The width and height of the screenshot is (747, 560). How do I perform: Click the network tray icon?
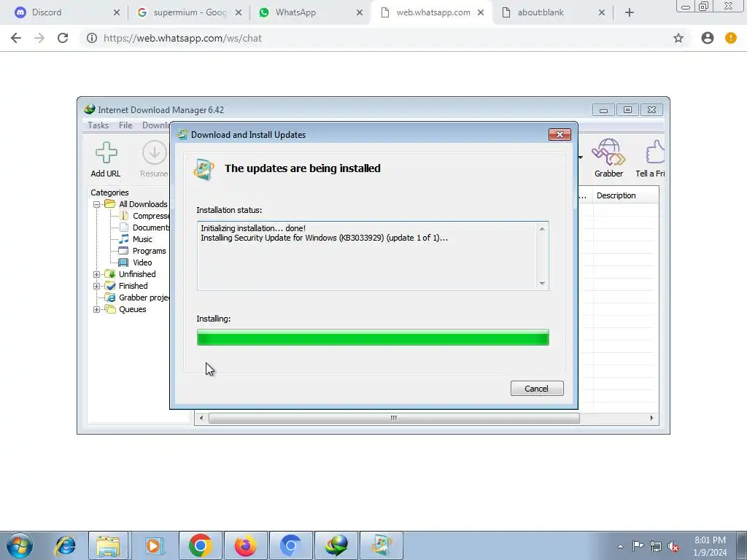coord(656,547)
